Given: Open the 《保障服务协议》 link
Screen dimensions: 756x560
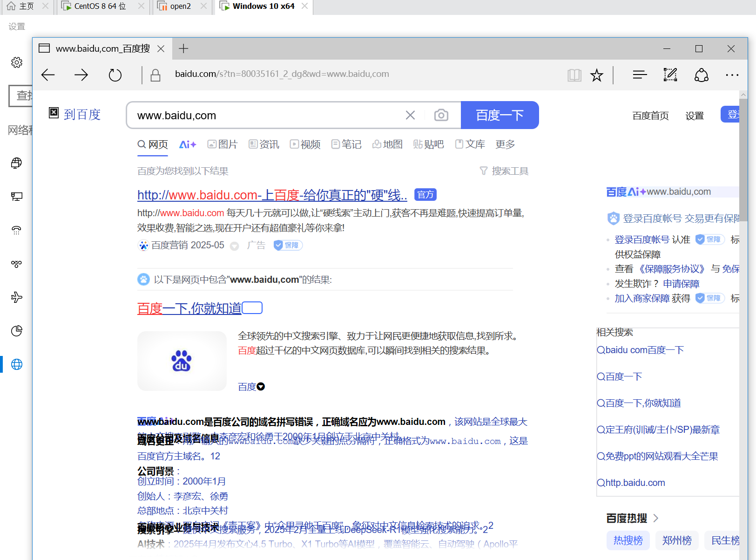Looking at the screenshot, I should coord(672,269).
